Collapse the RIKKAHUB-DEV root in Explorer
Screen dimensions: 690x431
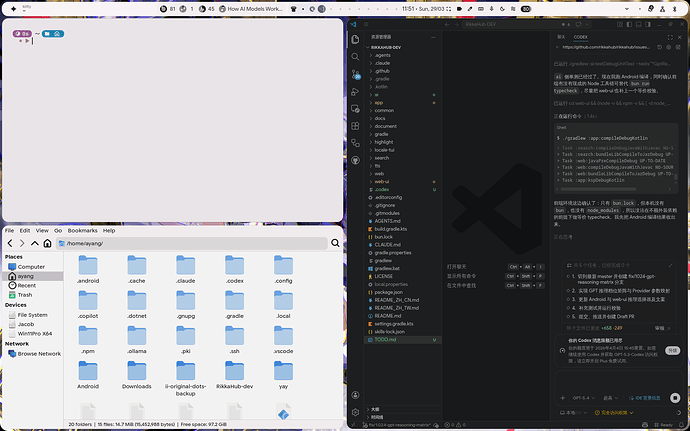click(403, 48)
